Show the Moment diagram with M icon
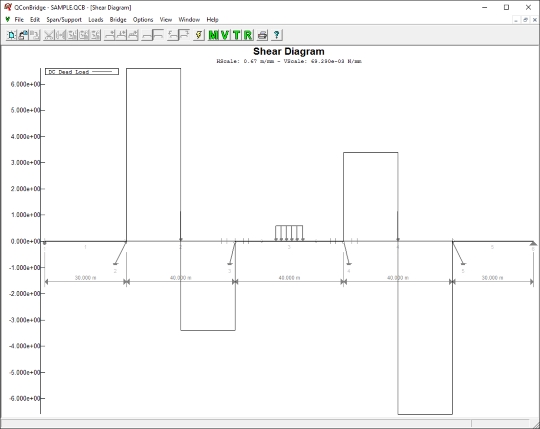540x429 pixels. [x=214, y=35]
